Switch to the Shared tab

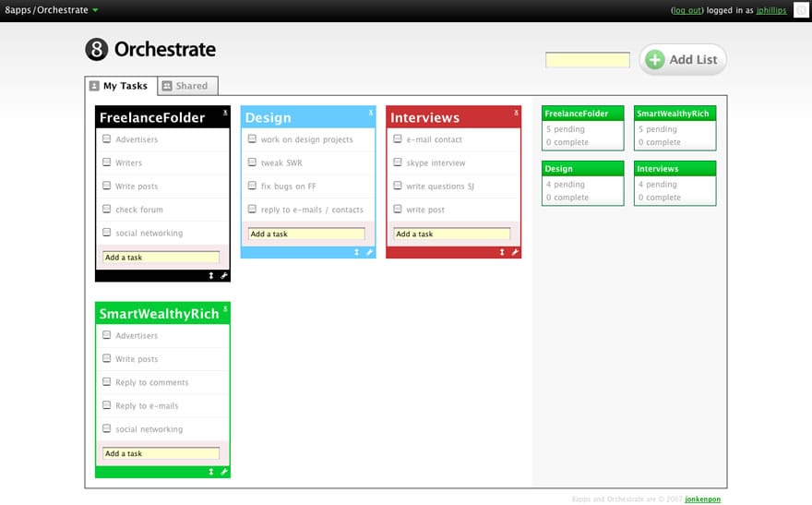186,86
